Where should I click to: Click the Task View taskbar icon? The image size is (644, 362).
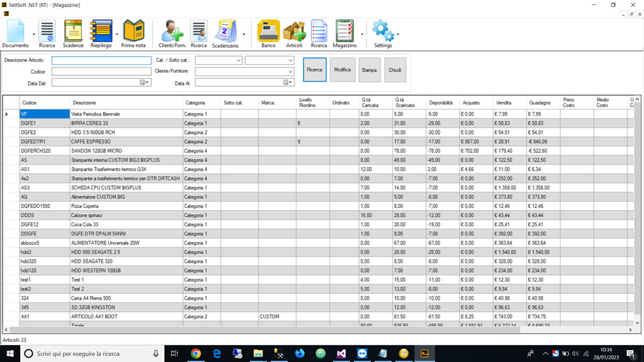[175, 353]
